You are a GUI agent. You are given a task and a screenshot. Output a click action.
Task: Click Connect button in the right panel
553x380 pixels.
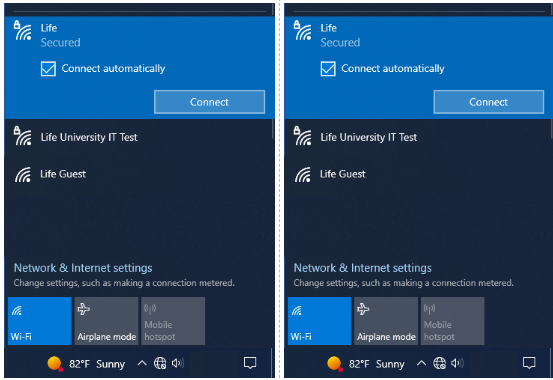(488, 102)
